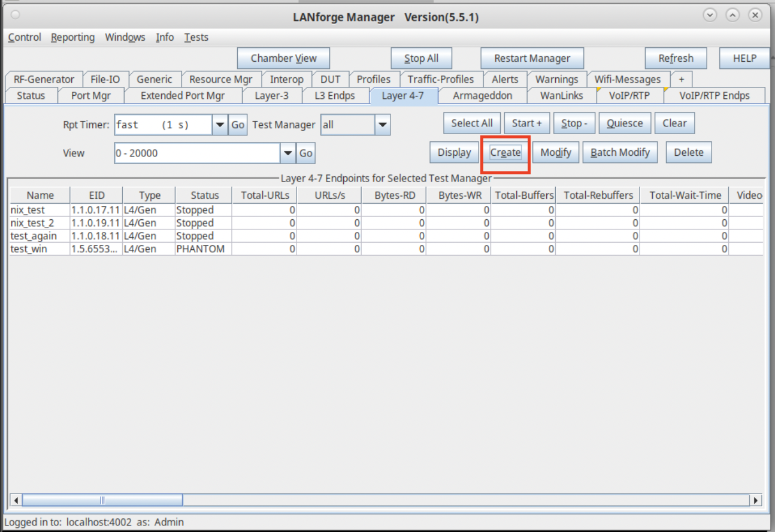775x532 pixels.
Task: Select the Layer 4-7 tab
Action: click(x=404, y=95)
